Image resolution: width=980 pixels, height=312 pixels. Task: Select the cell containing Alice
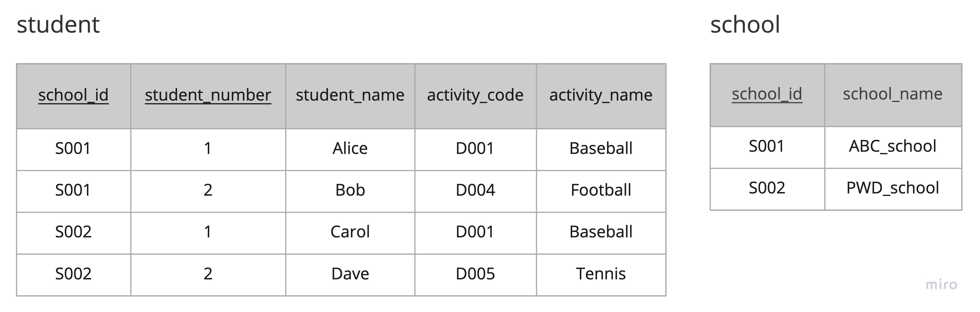pyautogui.click(x=350, y=149)
